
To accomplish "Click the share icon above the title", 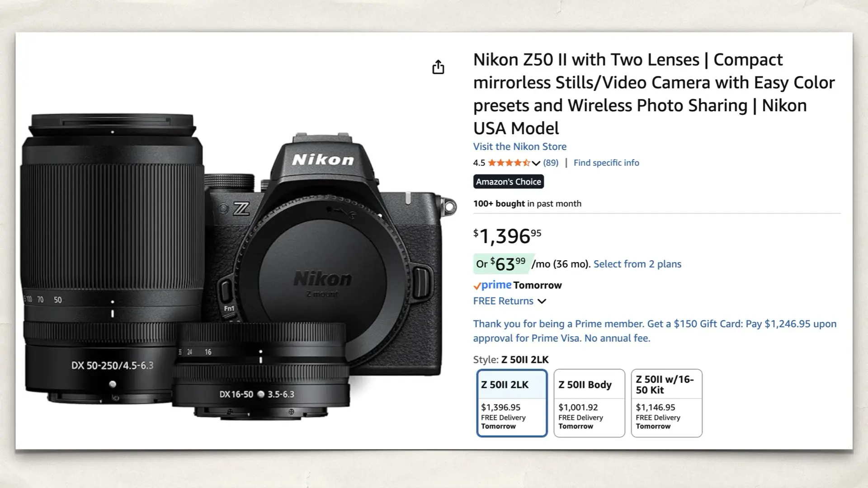I will tap(438, 67).
